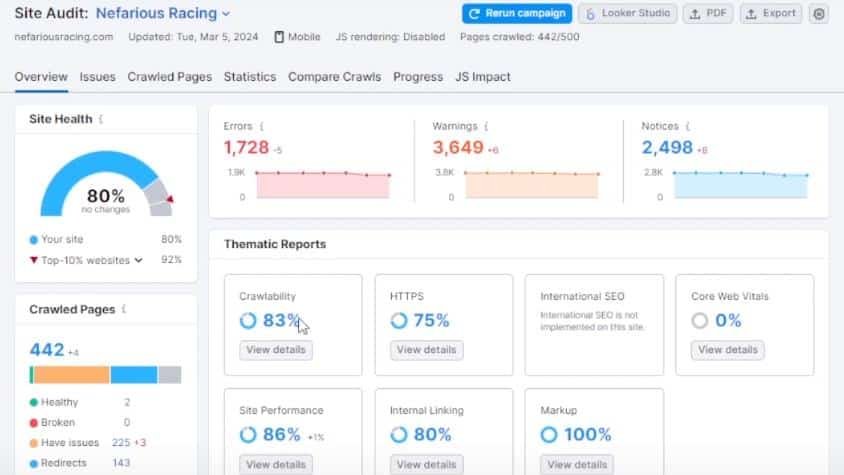View details for Internal Linking
This screenshot has height=475, width=844.
coord(426,464)
